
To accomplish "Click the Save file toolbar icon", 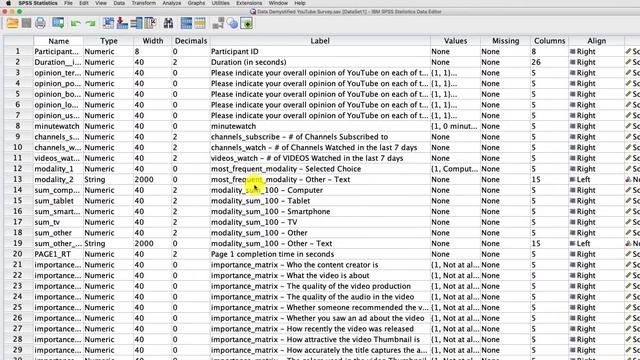I will point(27,23).
